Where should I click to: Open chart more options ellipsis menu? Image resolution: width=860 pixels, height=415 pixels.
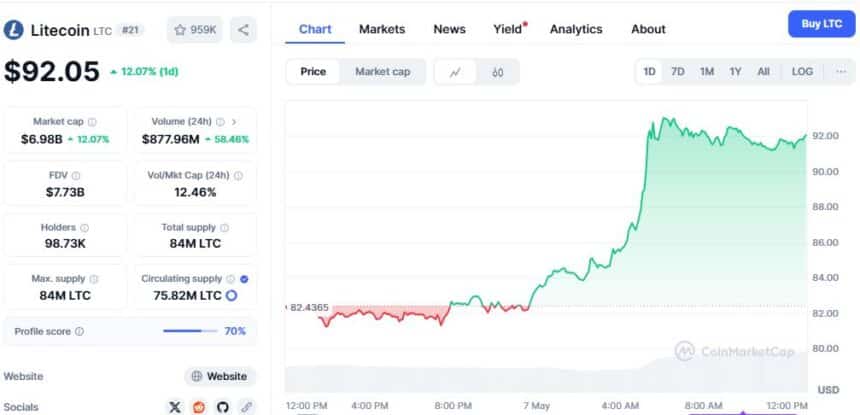pyautogui.click(x=840, y=72)
